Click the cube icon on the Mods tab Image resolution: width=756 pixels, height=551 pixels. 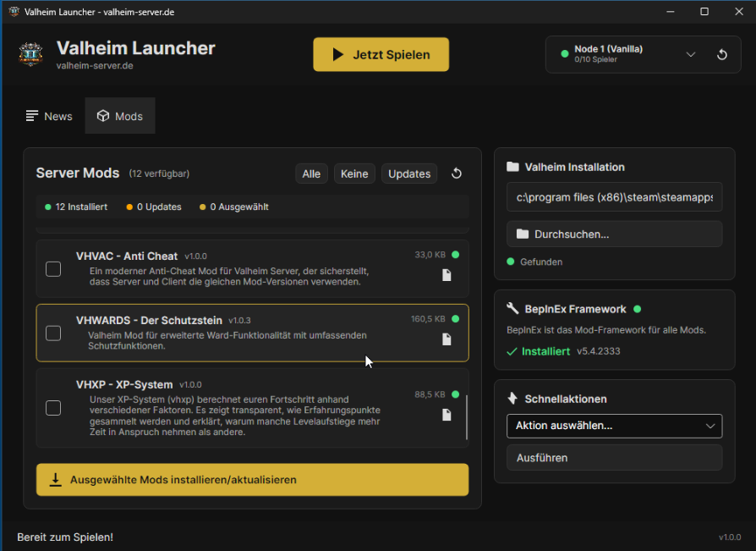pos(103,116)
